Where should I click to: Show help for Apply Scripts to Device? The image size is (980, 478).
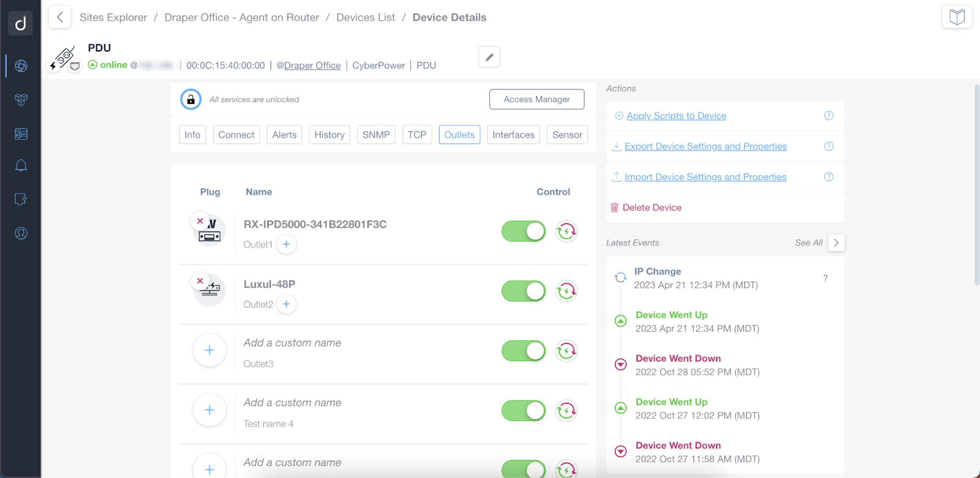(829, 116)
